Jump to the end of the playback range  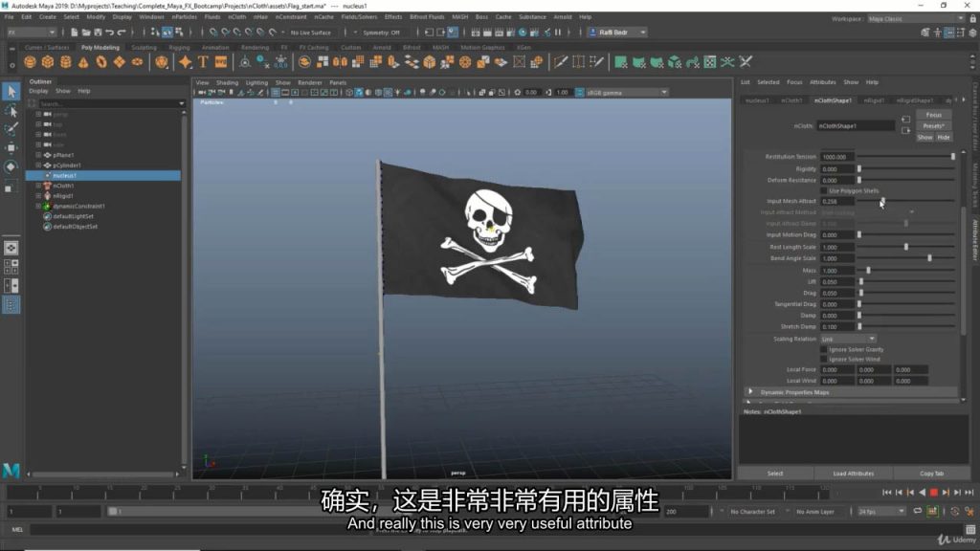969,493
